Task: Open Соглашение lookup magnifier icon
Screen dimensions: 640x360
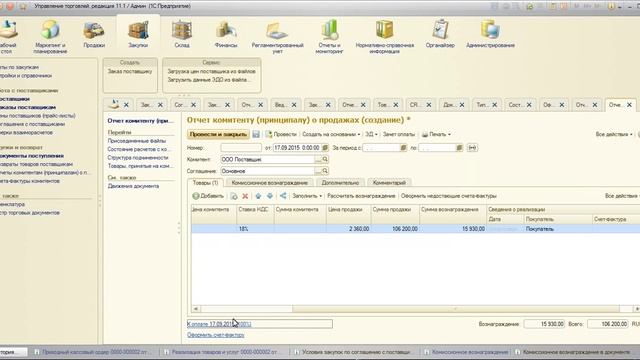Action: [x=325, y=171]
